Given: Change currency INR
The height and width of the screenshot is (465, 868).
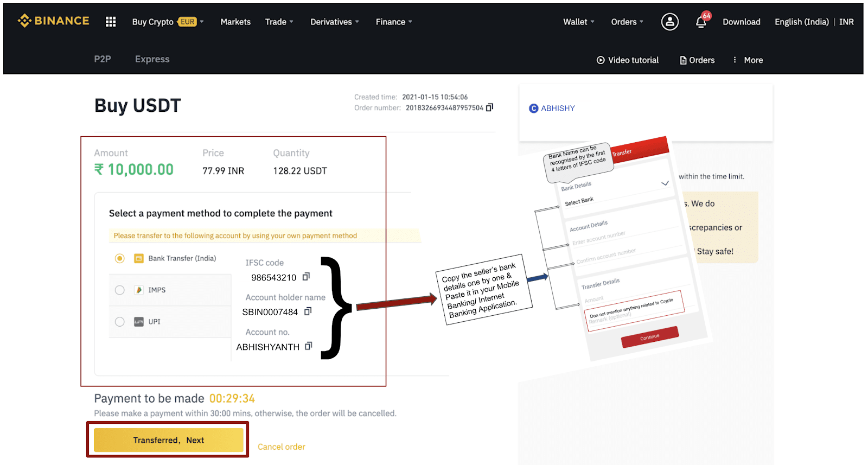Looking at the screenshot, I should pyautogui.click(x=846, y=22).
